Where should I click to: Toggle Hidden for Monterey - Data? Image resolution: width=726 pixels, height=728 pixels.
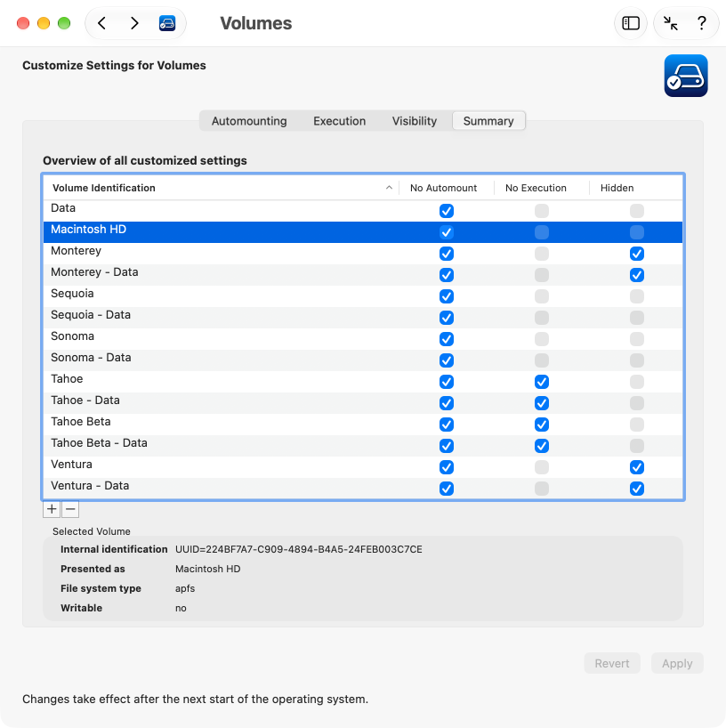[636, 275]
